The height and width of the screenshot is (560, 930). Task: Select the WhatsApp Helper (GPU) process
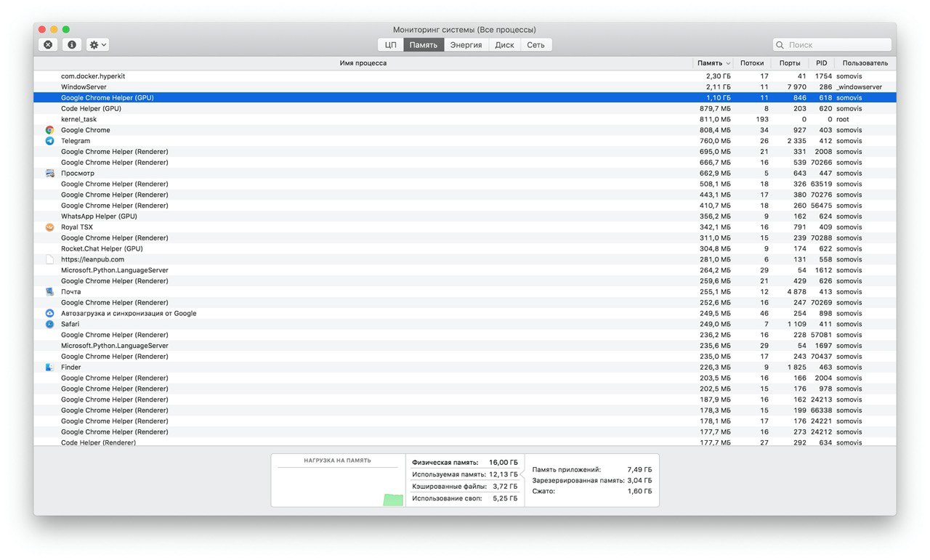click(x=464, y=216)
